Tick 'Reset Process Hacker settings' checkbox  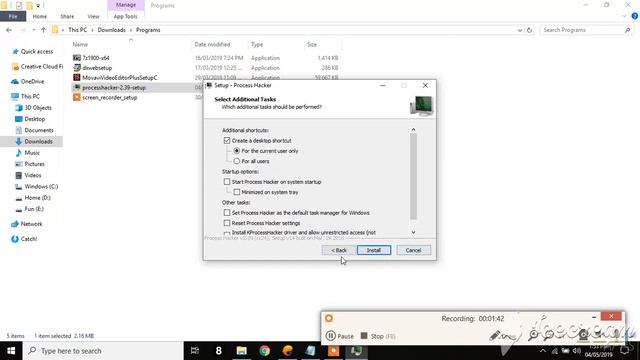pyautogui.click(x=227, y=223)
